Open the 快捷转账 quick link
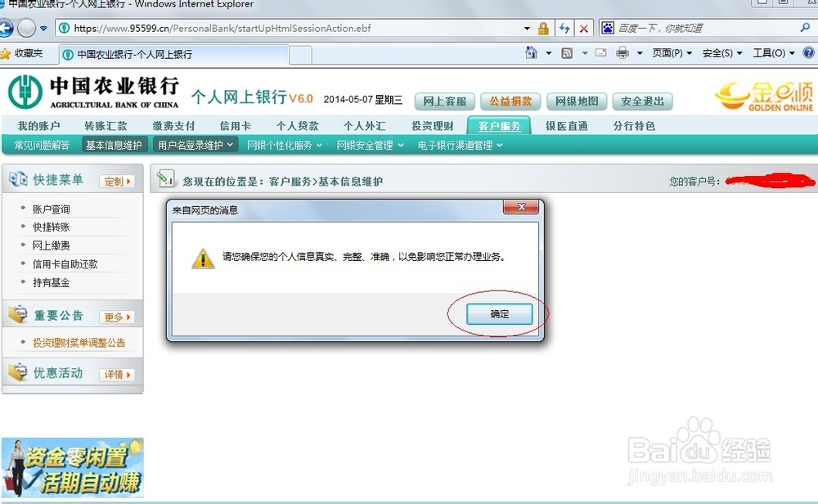The height and width of the screenshot is (504, 818). click(x=51, y=227)
